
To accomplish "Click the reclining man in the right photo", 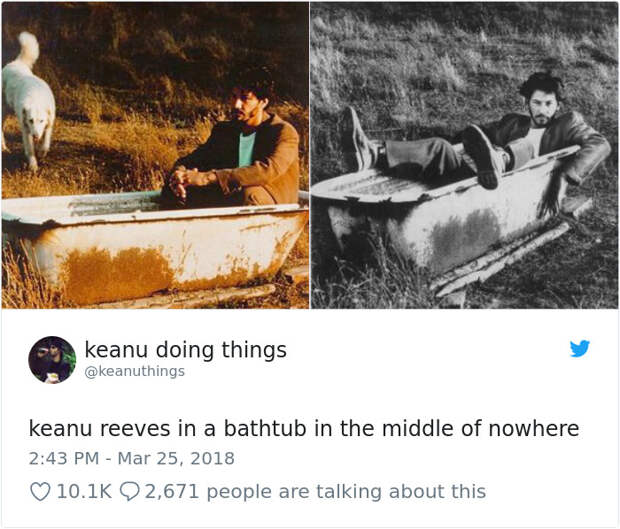I will [x=474, y=136].
